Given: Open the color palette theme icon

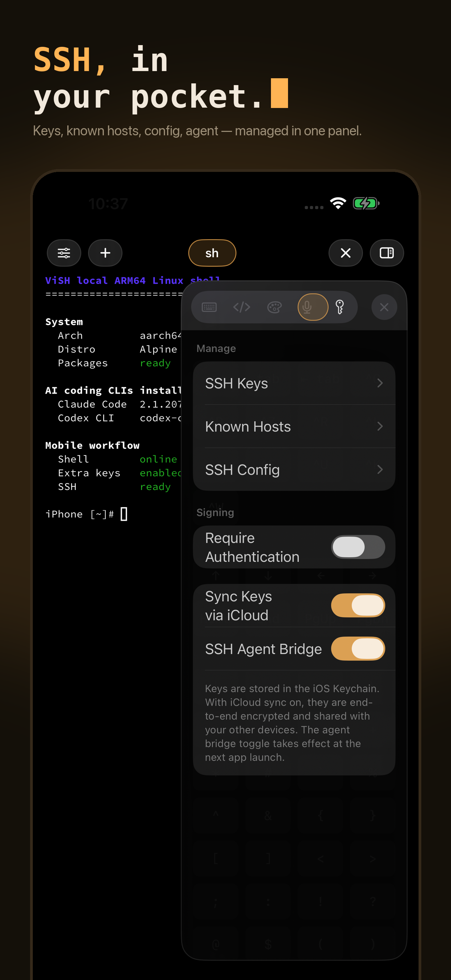Looking at the screenshot, I should (x=275, y=307).
